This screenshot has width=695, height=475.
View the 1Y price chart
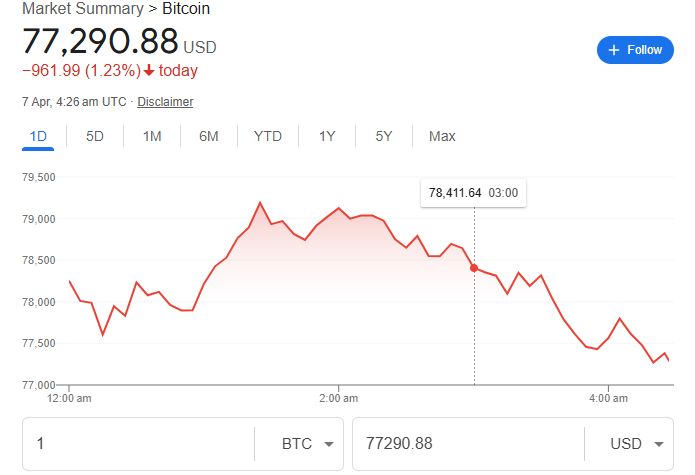click(x=327, y=136)
